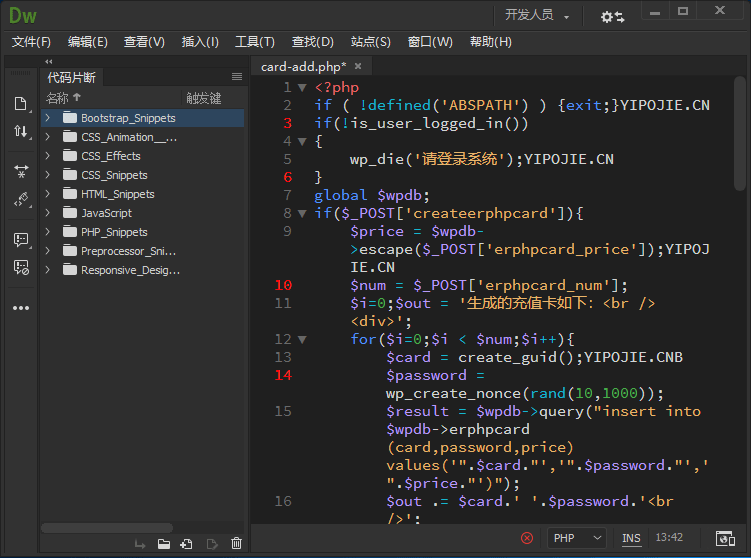Expand the JavaScript snippets folder
This screenshot has height=558, width=751.
[x=47, y=213]
